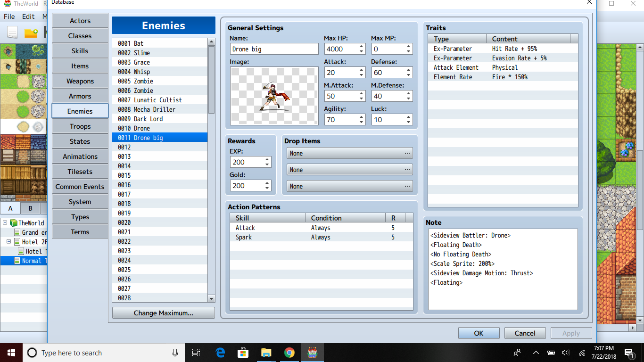Open Google Chrome from taskbar
Viewport: 644px width, 362px height.
click(x=289, y=353)
